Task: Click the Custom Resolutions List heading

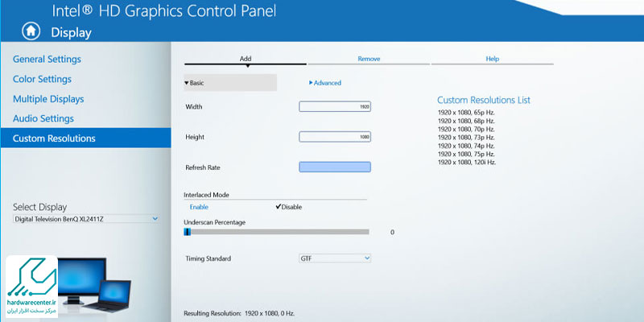Action: (x=484, y=100)
